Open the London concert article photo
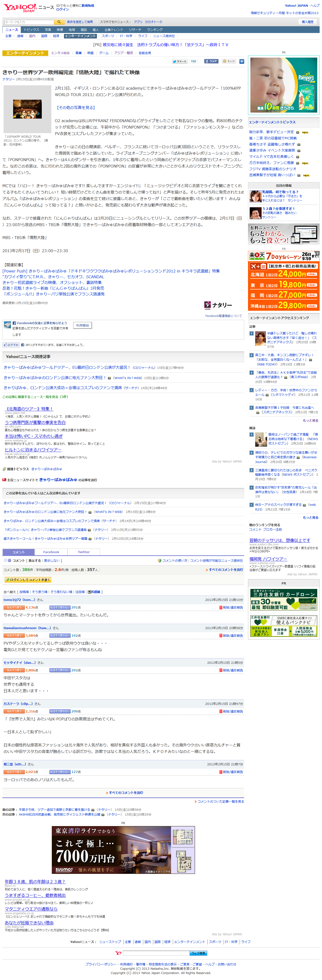The image size is (322, 980). pos(27,109)
